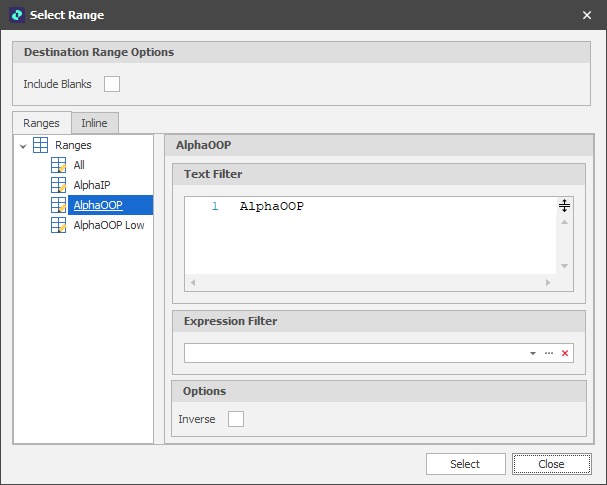Select the AlphaOOP Low tree item
Screen dimensions: 607x485
(x=109, y=225)
